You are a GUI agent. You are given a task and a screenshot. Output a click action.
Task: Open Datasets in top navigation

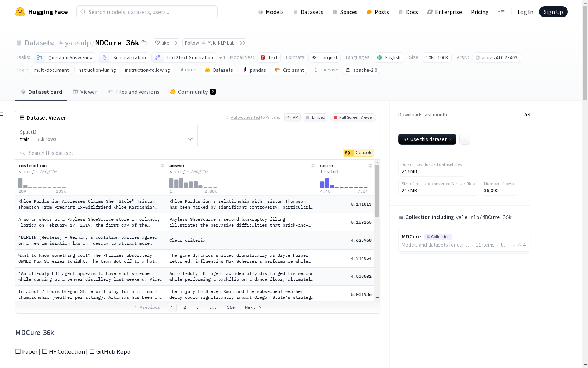(308, 12)
